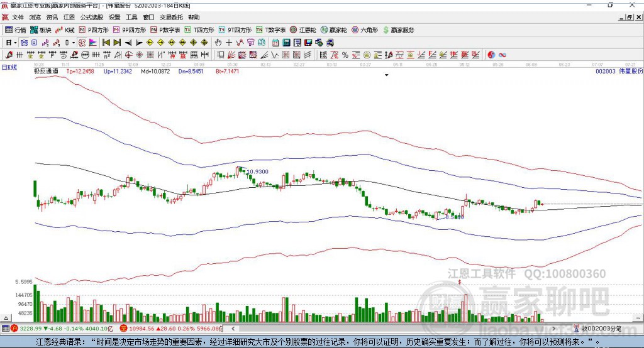Open the 文件 menu
This screenshot has width=644, height=348.
(18, 17)
